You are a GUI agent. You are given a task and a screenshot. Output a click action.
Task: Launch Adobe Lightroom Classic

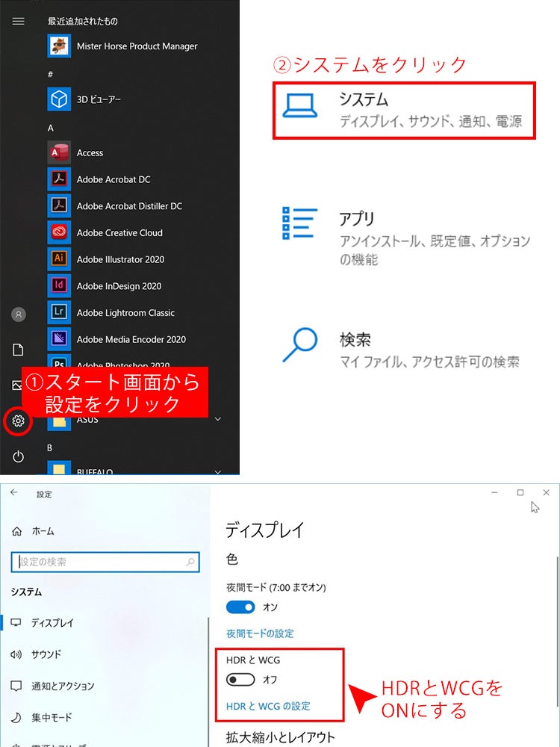[x=125, y=313]
